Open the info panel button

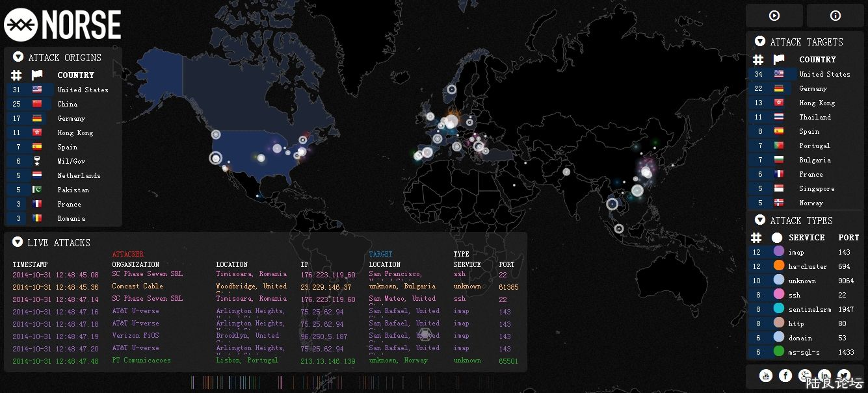(835, 16)
